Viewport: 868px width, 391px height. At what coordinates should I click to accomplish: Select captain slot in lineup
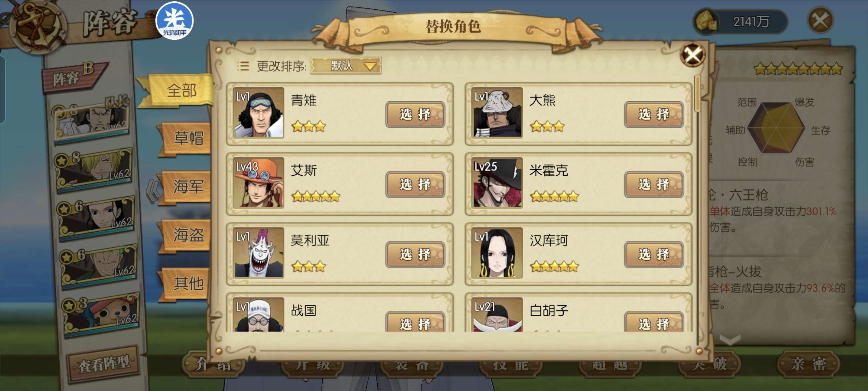click(x=91, y=120)
